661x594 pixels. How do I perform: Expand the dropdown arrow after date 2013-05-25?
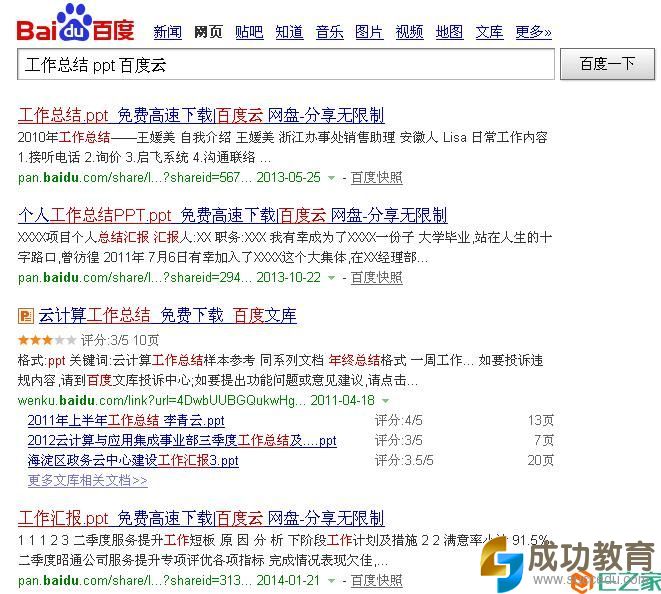click(332, 178)
